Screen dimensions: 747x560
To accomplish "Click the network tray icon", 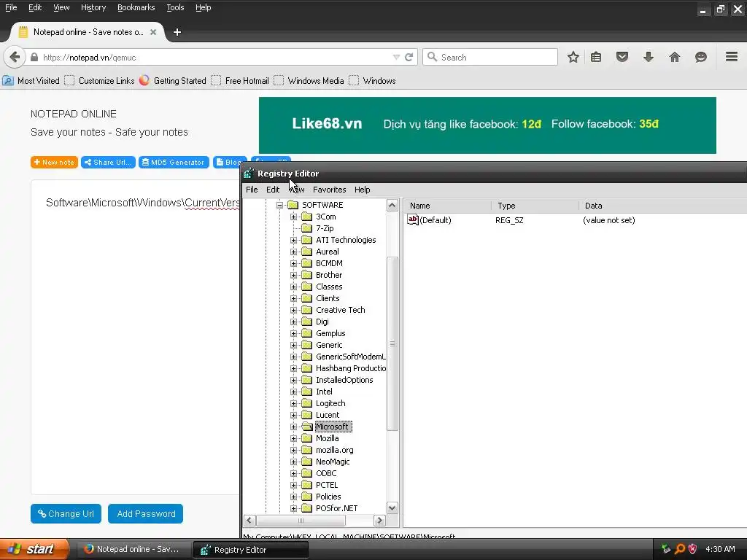I will (x=666, y=549).
